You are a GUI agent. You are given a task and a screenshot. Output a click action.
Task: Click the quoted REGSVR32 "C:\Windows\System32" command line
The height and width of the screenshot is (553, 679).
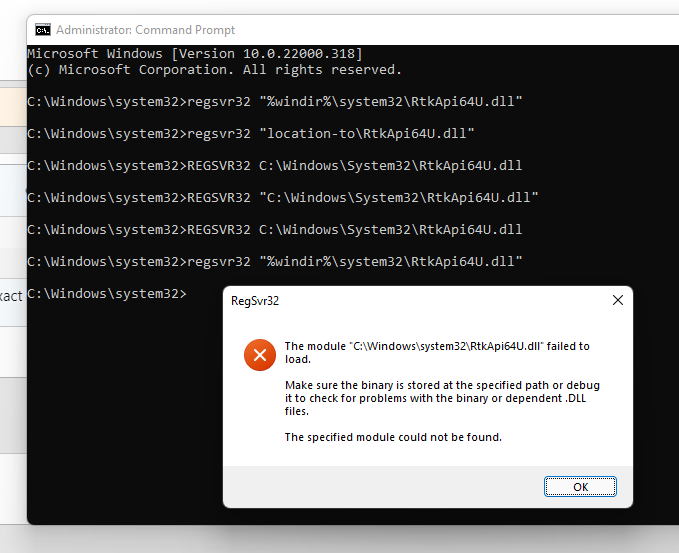click(x=283, y=198)
